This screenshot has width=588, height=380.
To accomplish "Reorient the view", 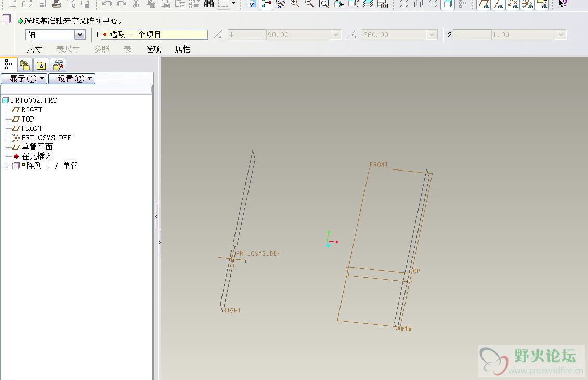I will point(338,3).
